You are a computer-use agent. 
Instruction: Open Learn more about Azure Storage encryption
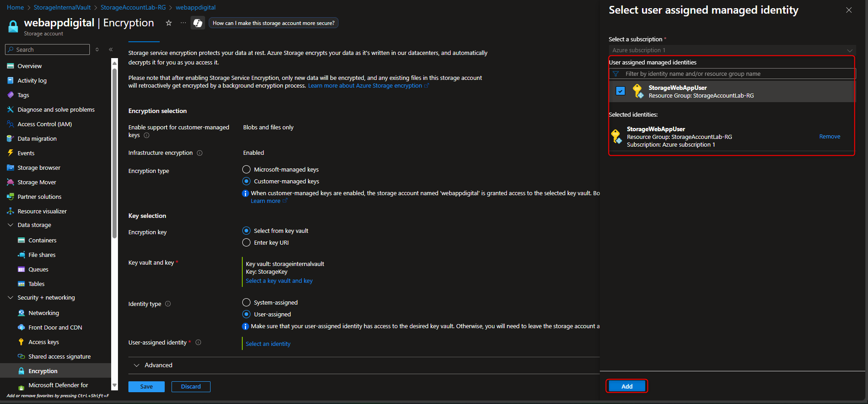pyautogui.click(x=368, y=85)
